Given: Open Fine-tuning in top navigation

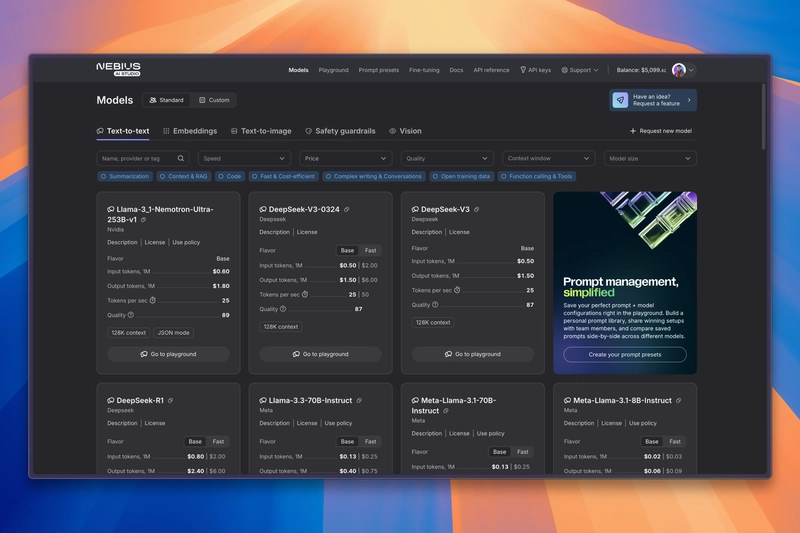Looking at the screenshot, I should pyautogui.click(x=424, y=70).
